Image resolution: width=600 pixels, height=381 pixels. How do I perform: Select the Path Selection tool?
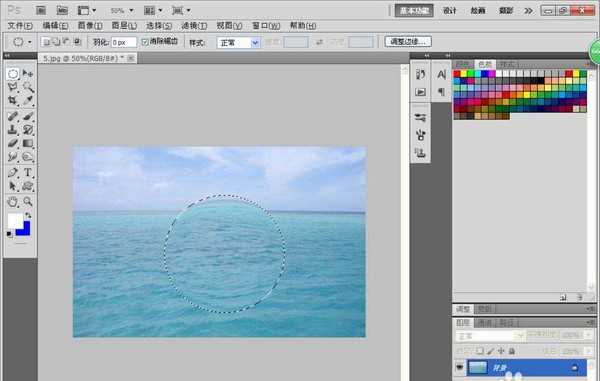[x=13, y=186]
